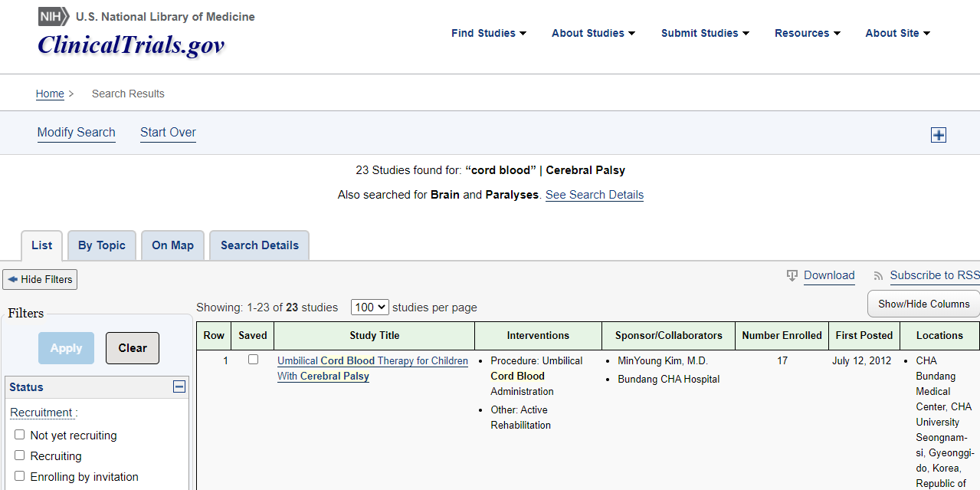Sort by the Number Enrolled column header
This screenshot has height=490, width=980.
coord(782,335)
